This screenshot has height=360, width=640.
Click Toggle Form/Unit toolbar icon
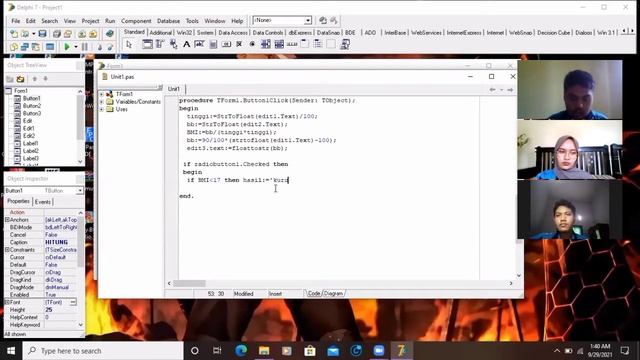tap(36, 47)
